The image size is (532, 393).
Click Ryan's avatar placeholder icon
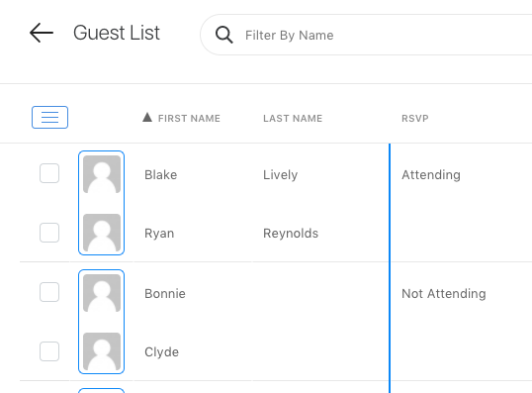tap(102, 233)
